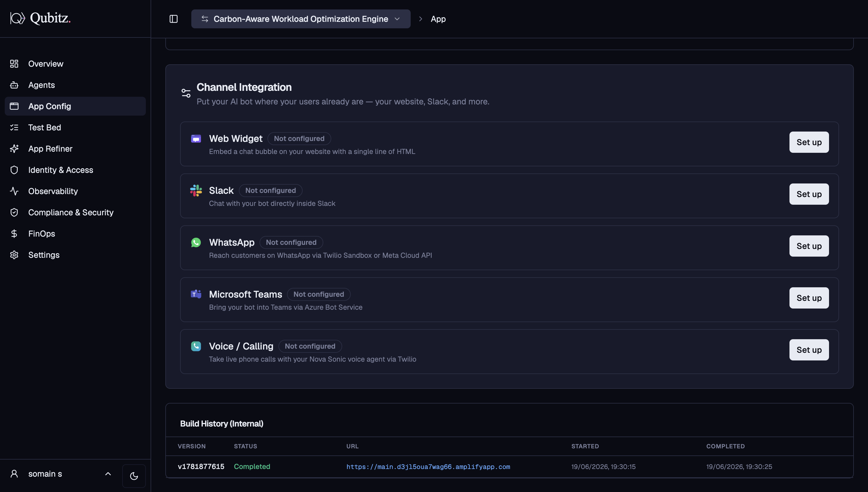Click the COMPLETED column header
This screenshot has width=868, height=492.
(725, 446)
